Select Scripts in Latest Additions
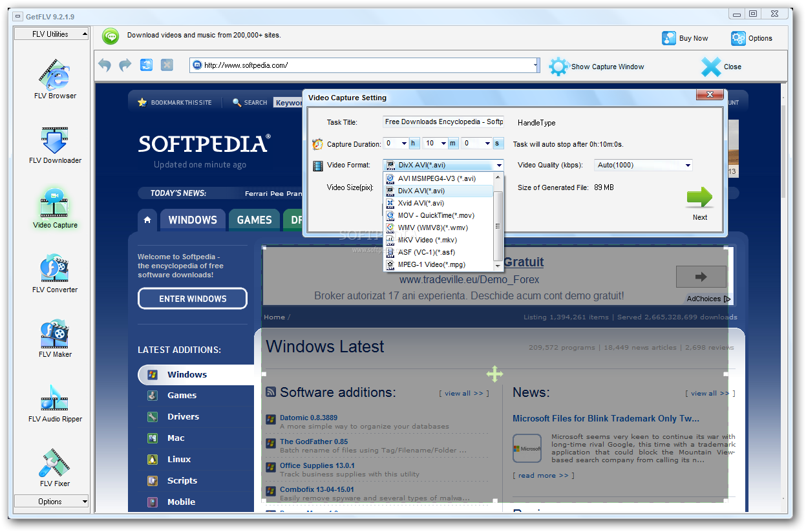This screenshot has width=806, height=532. (x=182, y=480)
